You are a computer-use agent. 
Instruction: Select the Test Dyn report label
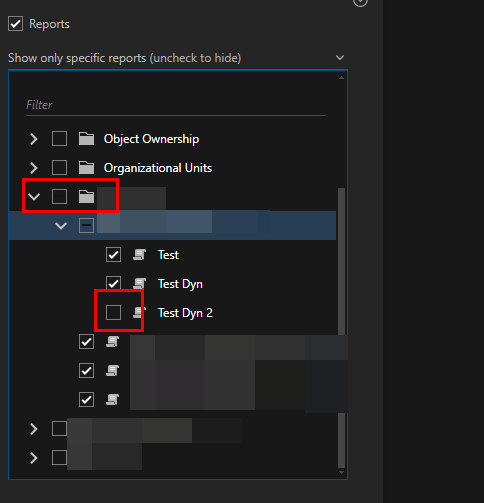coord(180,284)
